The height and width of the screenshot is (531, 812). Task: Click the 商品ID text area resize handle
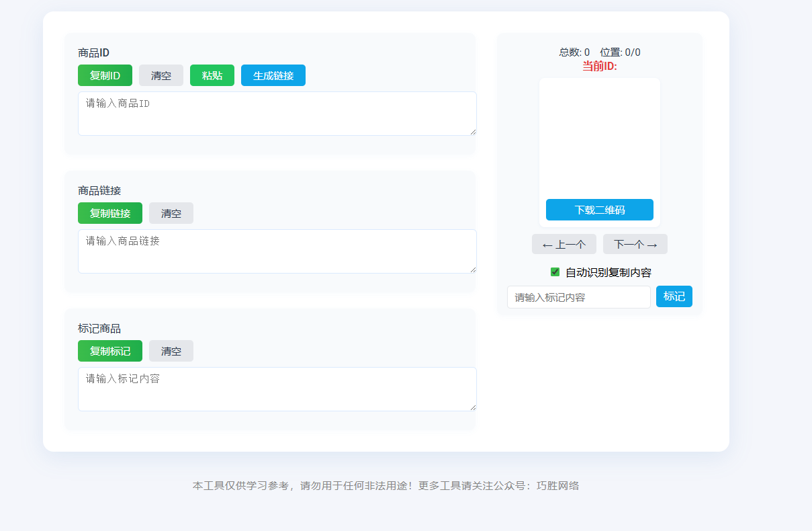[473, 132]
